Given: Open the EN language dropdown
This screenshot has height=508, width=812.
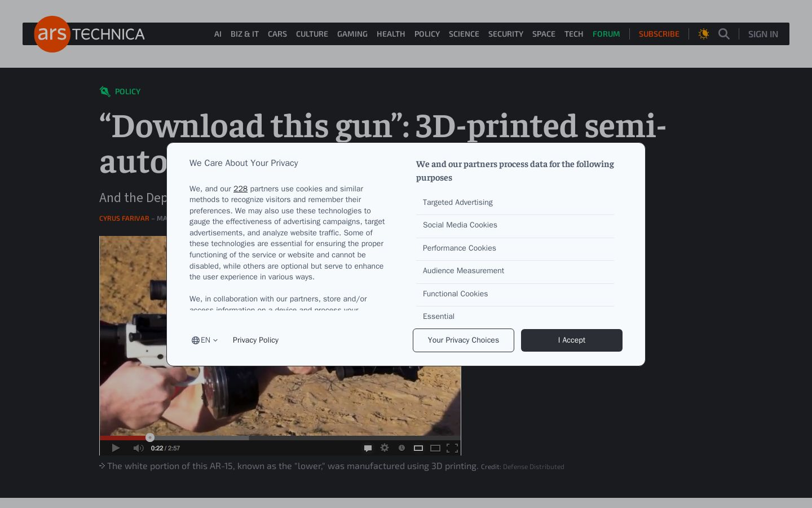Looking at the screenshot, I should point(205,340).
